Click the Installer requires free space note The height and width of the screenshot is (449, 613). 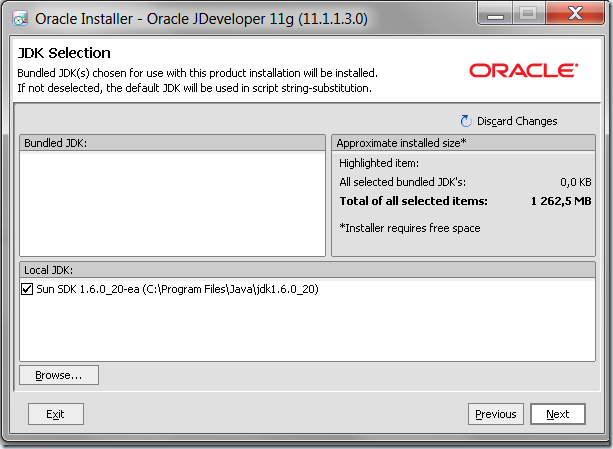(410, 228)
